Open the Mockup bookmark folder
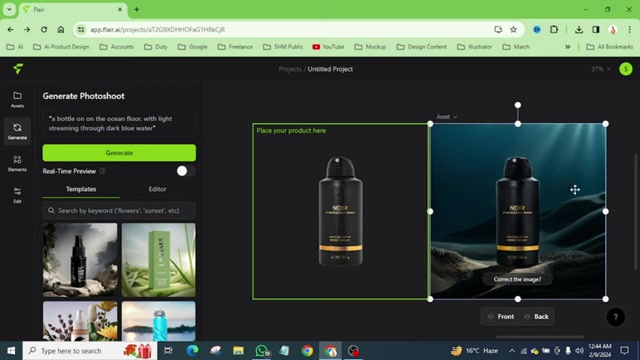The height and width of the screenshot is (360, 640). 370,47
